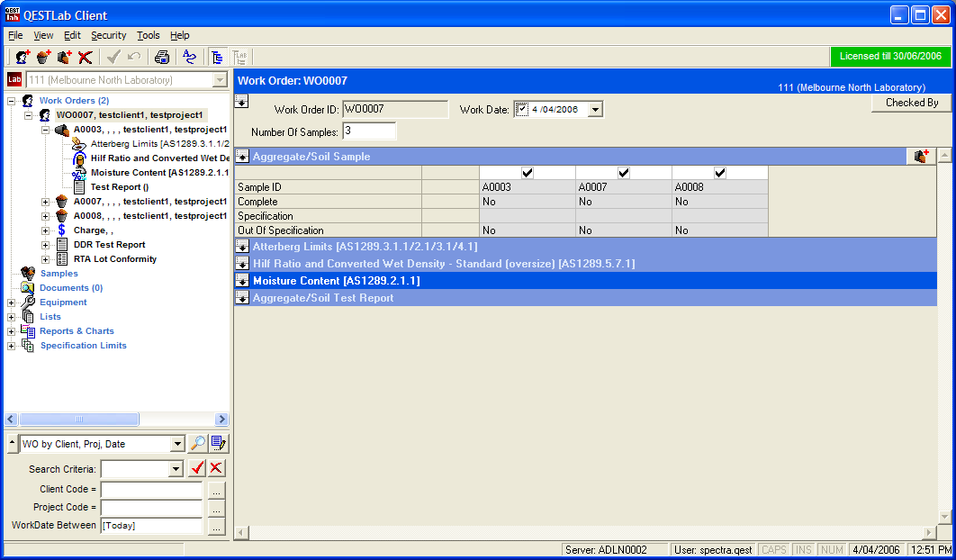Toggle the checkbox above sample A0007
This screenshot has width=956, height=560.
coord(624,173)
